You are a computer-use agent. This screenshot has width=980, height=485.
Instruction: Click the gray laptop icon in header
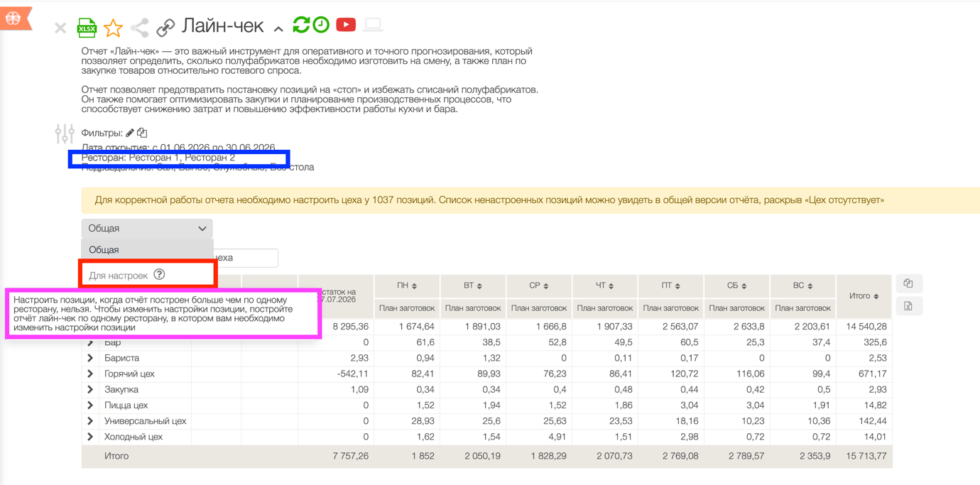(373, 26)
